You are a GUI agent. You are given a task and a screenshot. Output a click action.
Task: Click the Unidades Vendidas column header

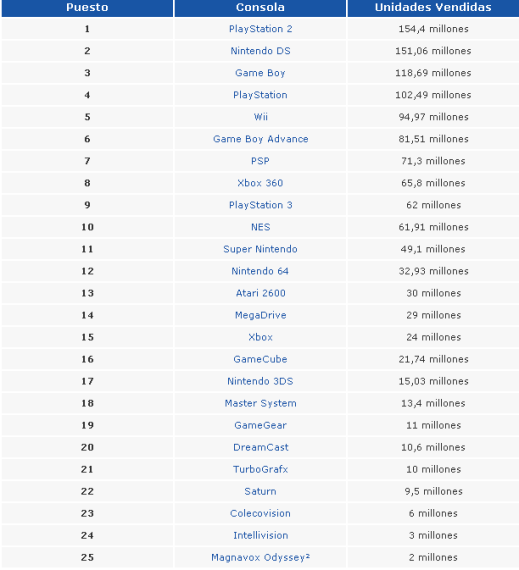[433, 8]
